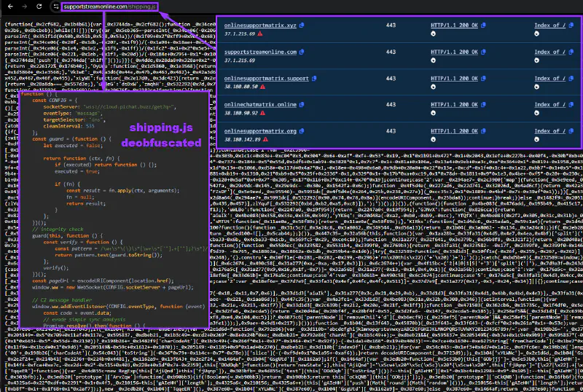
Task: Click the round icon under HTTP status for onlinesupportmatrix.support
Action: tap(433, 87)
